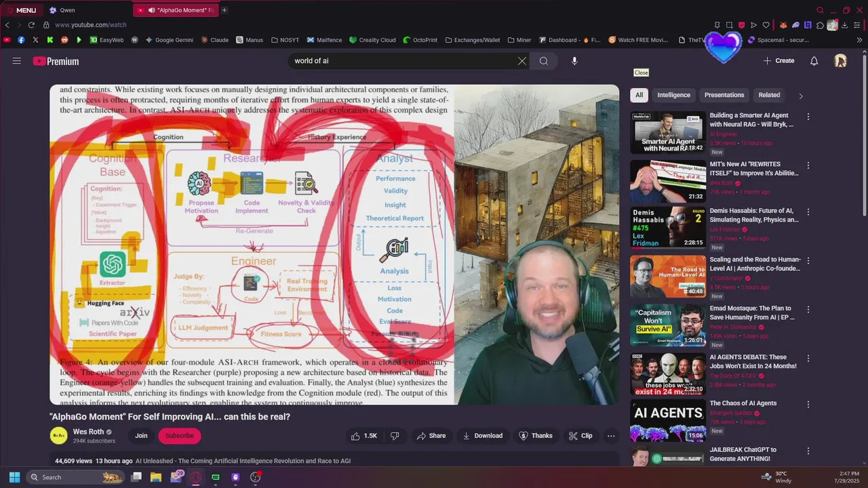Open the YouTube hamburger guide menu

pyautogui.click(x=17, y=61)
